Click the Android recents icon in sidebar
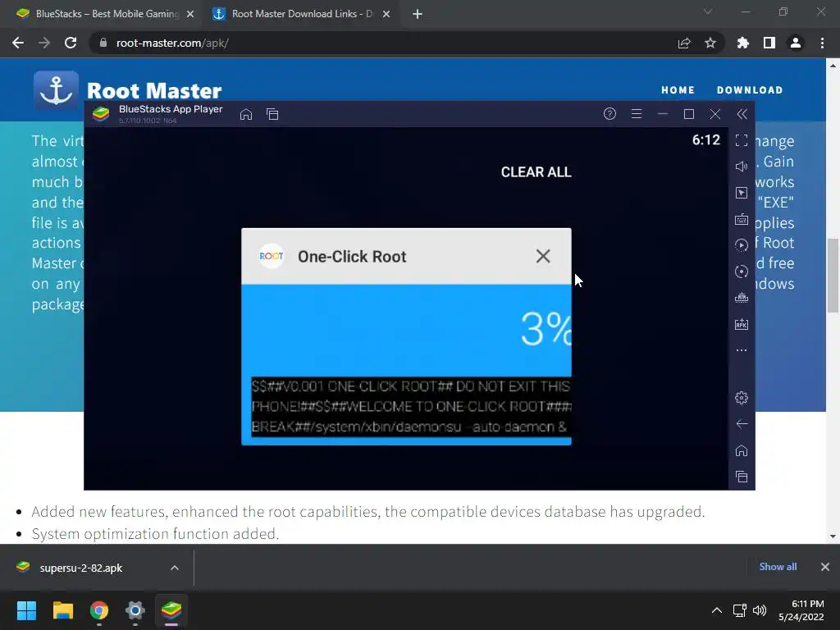The image size is (840, 630). pos(742,477)
